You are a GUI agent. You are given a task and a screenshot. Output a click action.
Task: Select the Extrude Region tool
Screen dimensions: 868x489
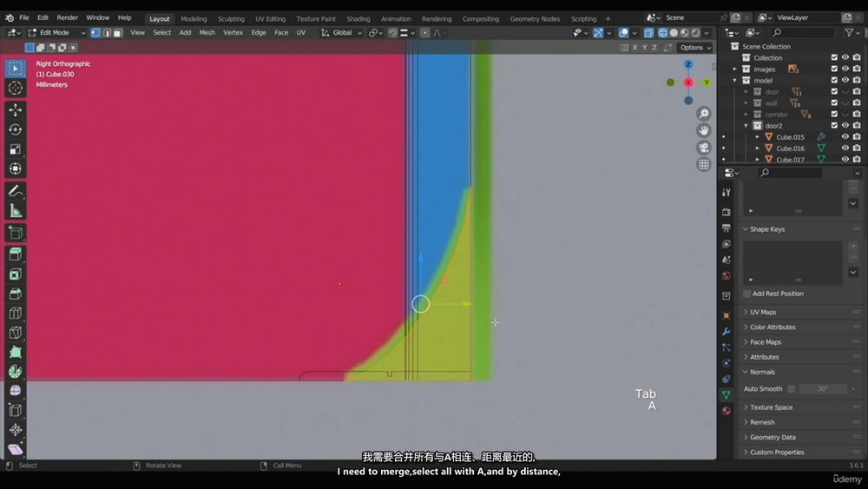click(x=15, y=254)
